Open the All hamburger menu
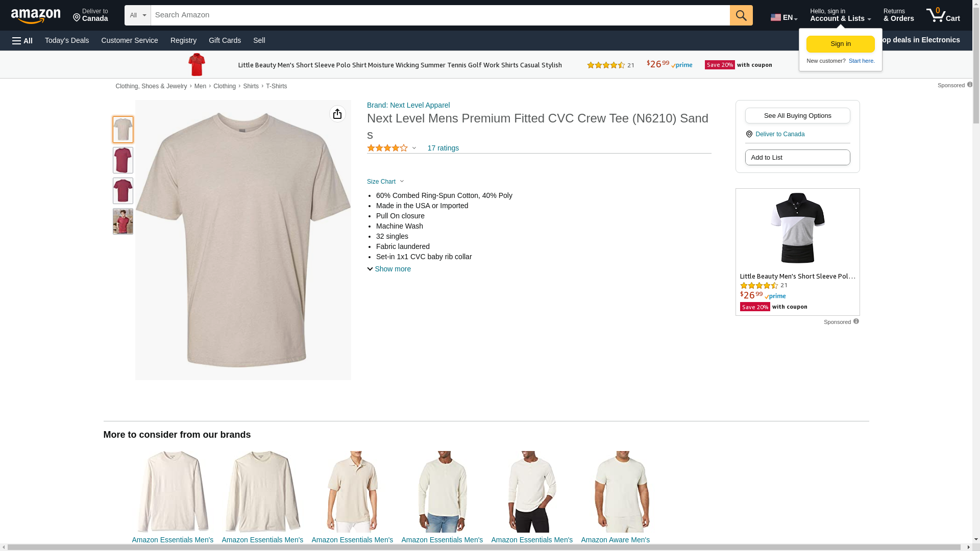This screenshot has width=980, height=551. (x=22, y=40)
